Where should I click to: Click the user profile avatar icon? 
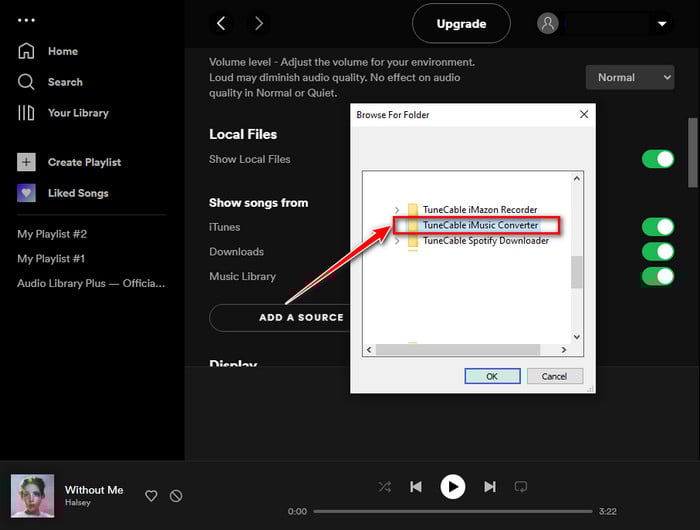click(548, 23)
